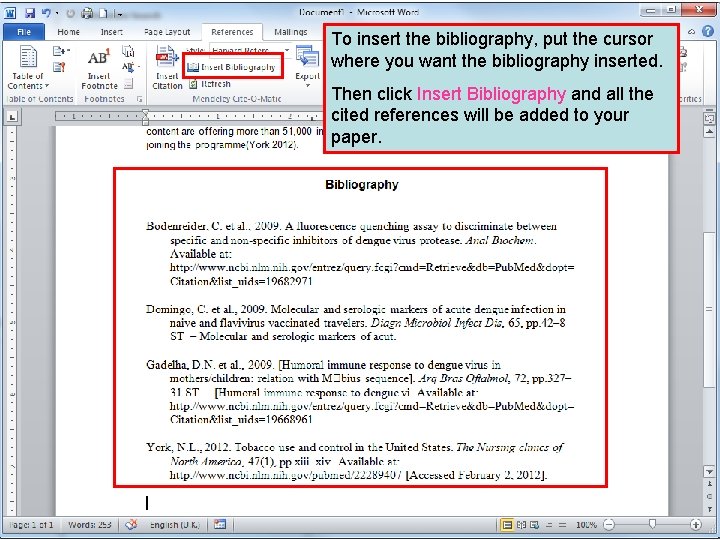The width and height of the screenshot is (720, 540).
Task: Select the References tab
Action: (232, 32)
